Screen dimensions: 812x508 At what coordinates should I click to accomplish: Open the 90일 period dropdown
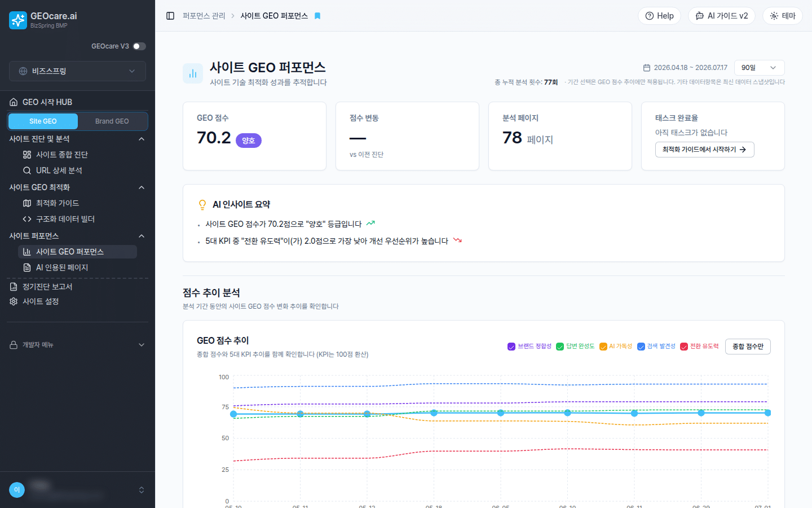tap(759, 68)
